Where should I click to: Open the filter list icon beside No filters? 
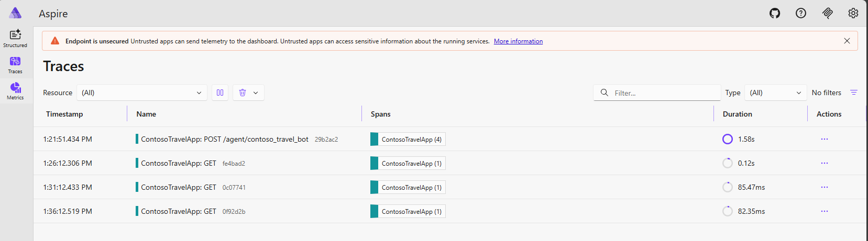[x=854, y=93]
